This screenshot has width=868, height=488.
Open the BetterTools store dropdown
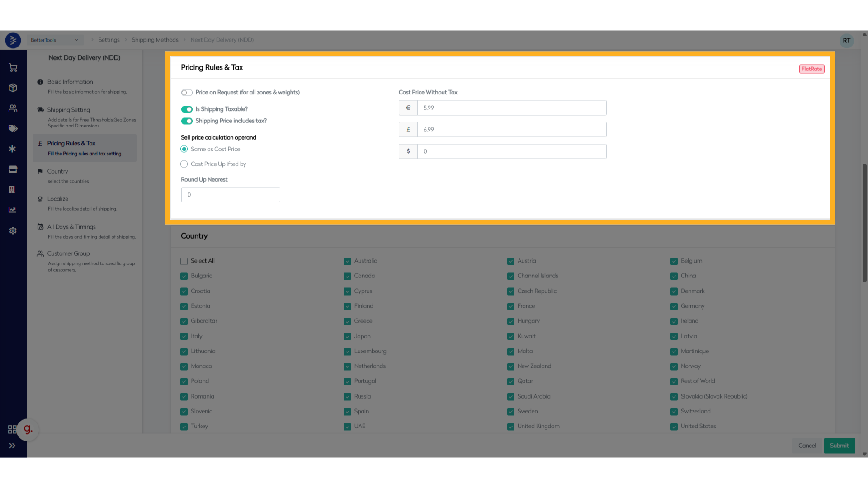tap(54, 40)
